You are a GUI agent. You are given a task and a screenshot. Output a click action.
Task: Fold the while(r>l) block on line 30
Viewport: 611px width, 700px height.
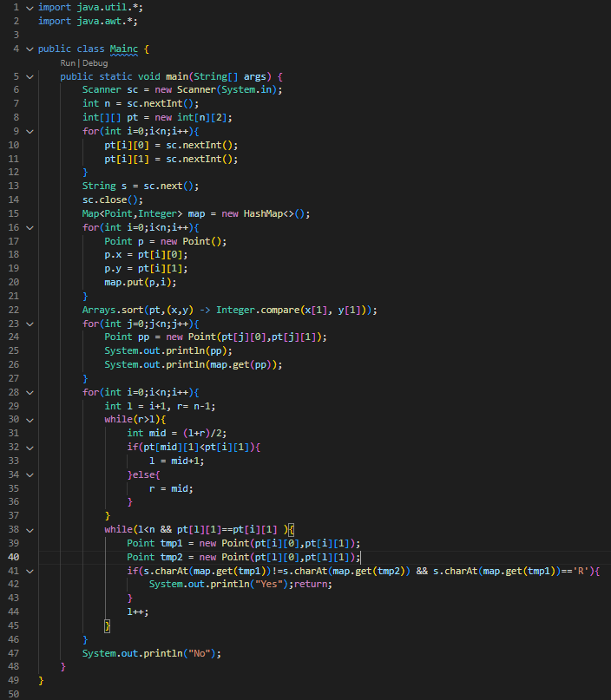click(x=30, y=420)
